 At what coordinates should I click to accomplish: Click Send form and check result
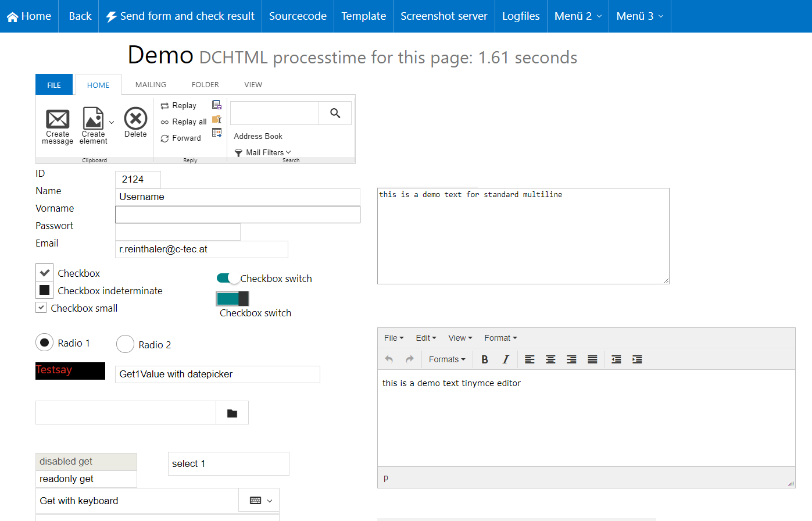click(x=180, y=16)
